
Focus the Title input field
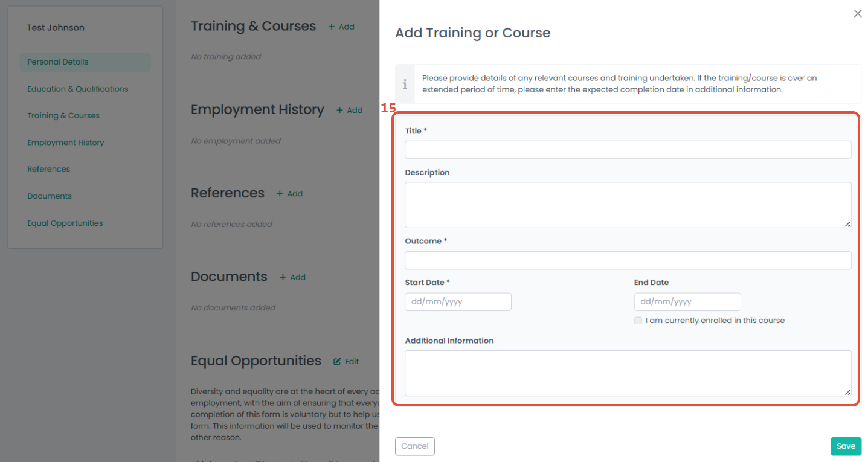[628, 150]
